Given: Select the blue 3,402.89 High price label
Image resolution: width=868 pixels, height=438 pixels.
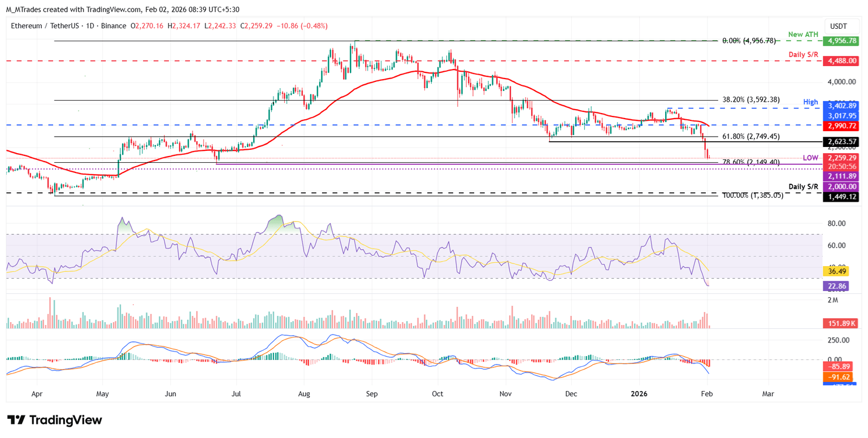Looking at the screenshot, I should coord(840,106).
